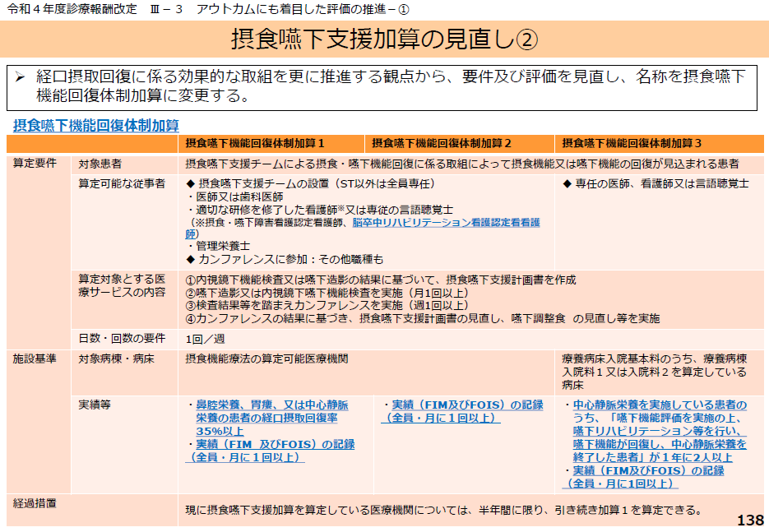Click the 実績（FIM 及びFOIS）link under 加算1

tap(271, 450)
